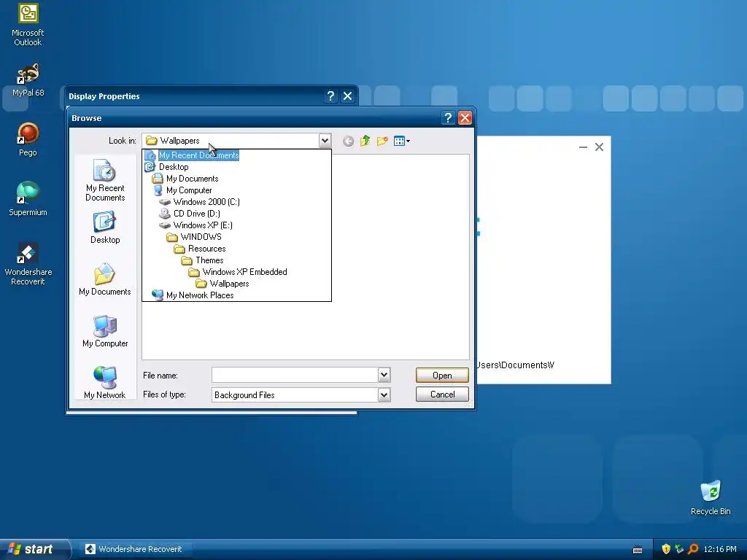Viewport: 747px width, 560px height.
Task: Go to Desktop in the places bar
Action: pyautogui.click(x=105, y=227)
